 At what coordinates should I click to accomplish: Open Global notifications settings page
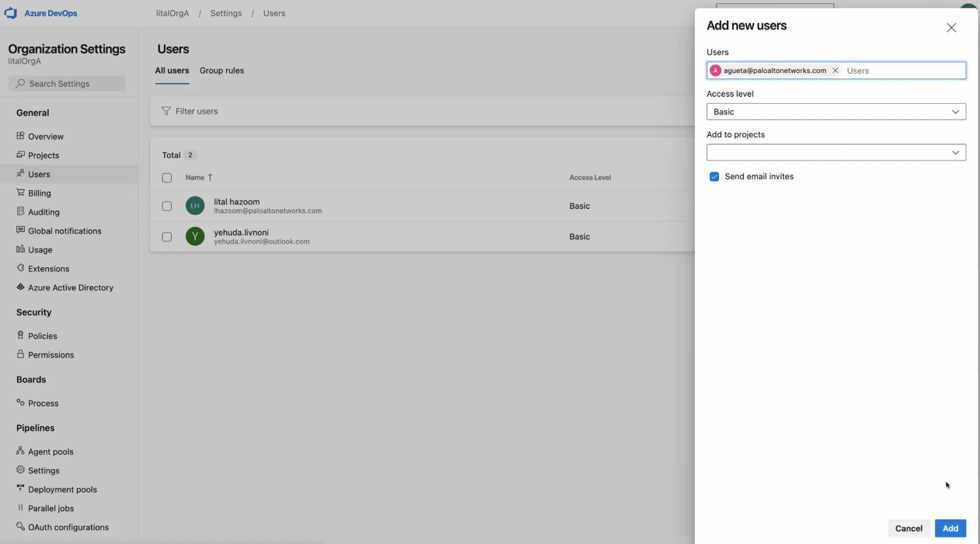point(65,231)
